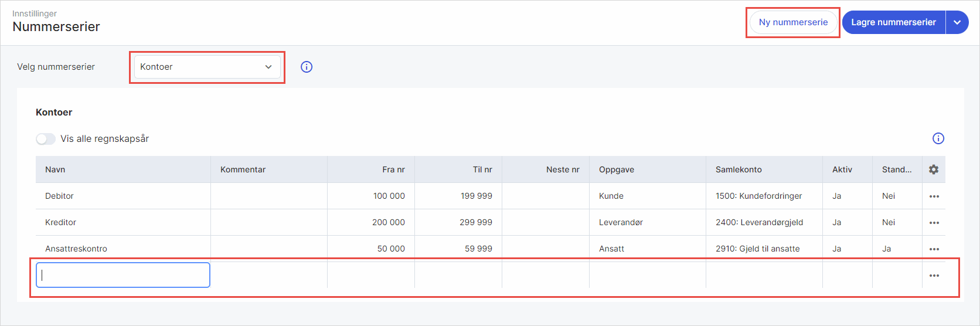This screenshot has height=326, width=980.
Task: Click the Fra nr column header
Action: 393,169
